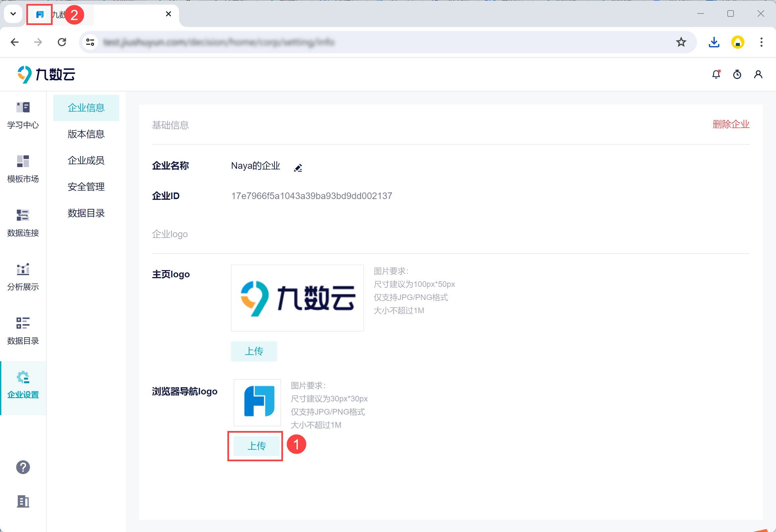The width and height of the screenshot is (776, 532).
Task: Click the building icon at sidebar bottom
Action: (x=23, y=501)
